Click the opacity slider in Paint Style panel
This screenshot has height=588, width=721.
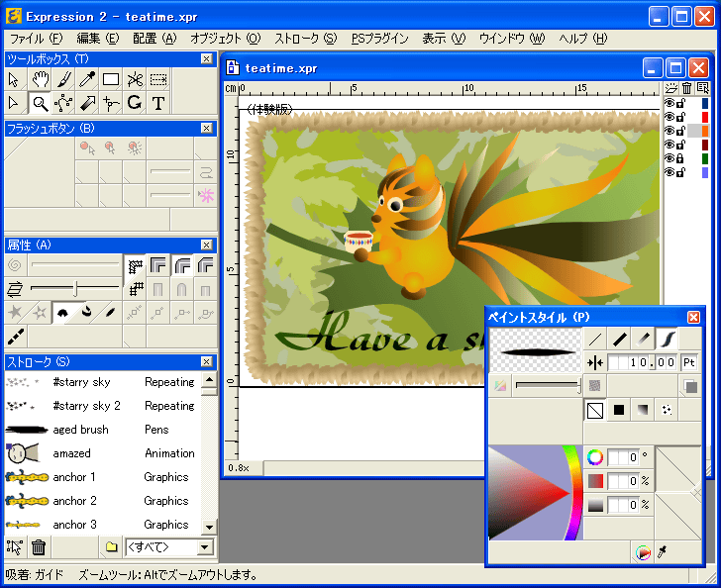coord(548,386)
